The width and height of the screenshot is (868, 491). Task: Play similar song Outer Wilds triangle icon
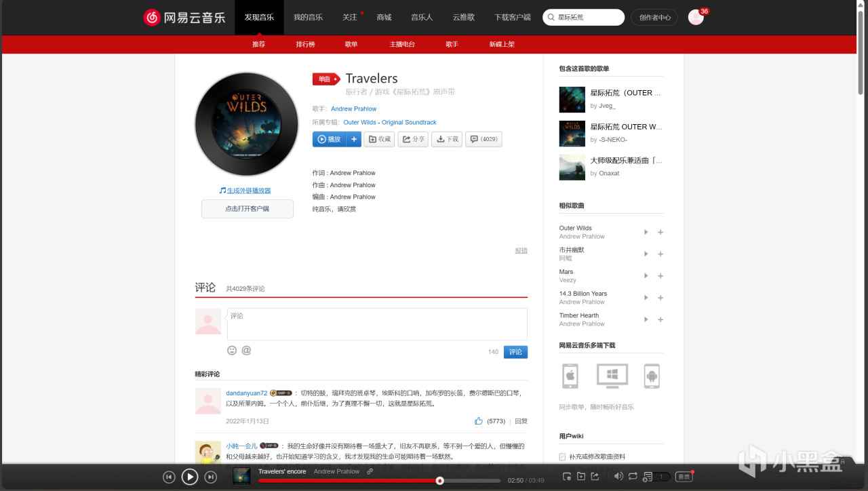(646, 232)
